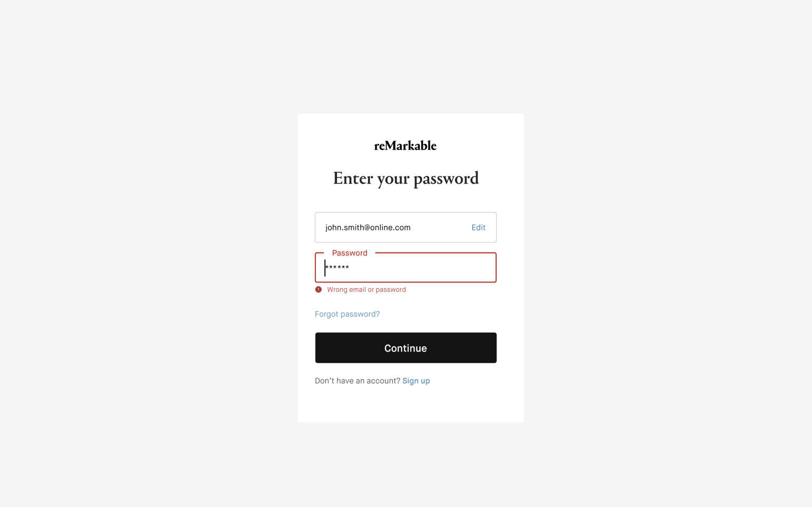Click the john.smith@online.com address text

click(x=368, y=228)
